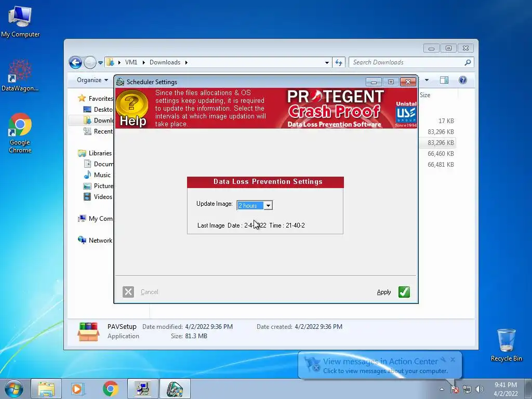Click the 66,481 KB size cell
This screenshot has width=532, height=399.
pos(441,164)
